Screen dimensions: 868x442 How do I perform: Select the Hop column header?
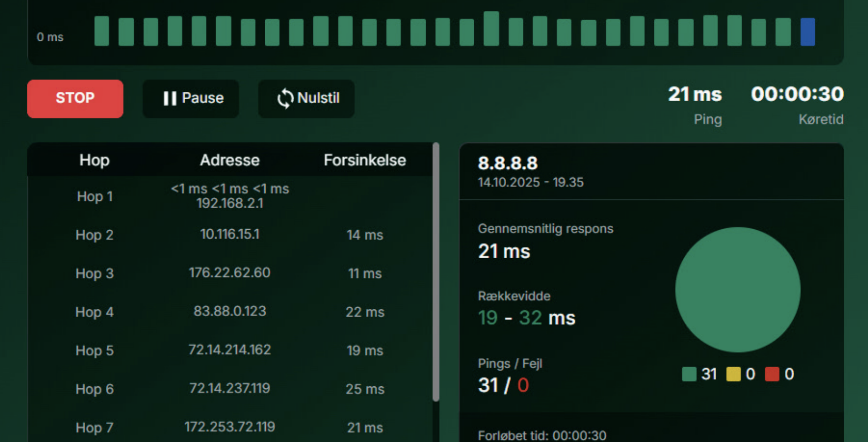pyautogui.click(x=94, y=160)
